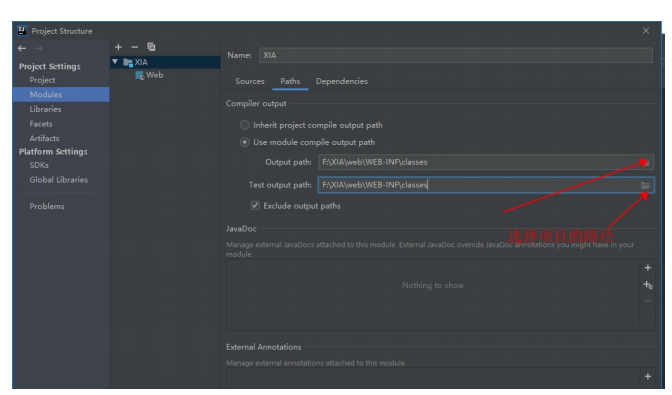Add external annotations path
The width and height of the screenshot is (672, 395).
click(x=648, y=376)
